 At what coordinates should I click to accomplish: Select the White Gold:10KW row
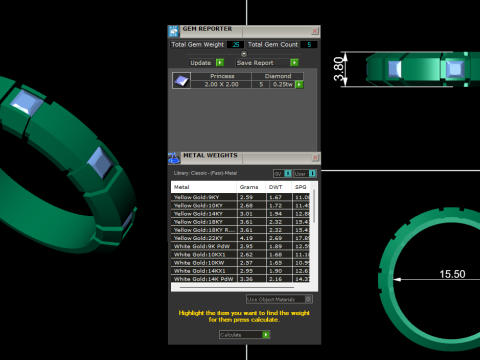[x=240, y=263]
